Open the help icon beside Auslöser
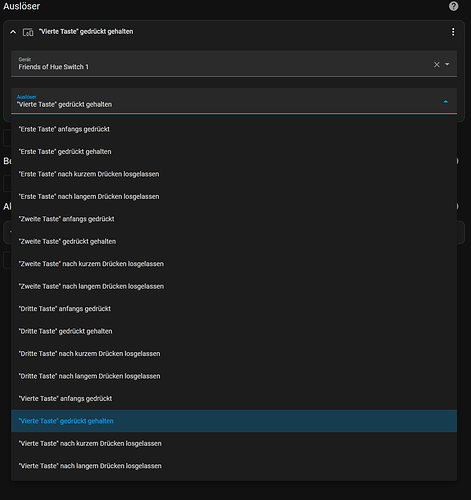The height and width of the screenshot is (500, 471). pos(453,6)
